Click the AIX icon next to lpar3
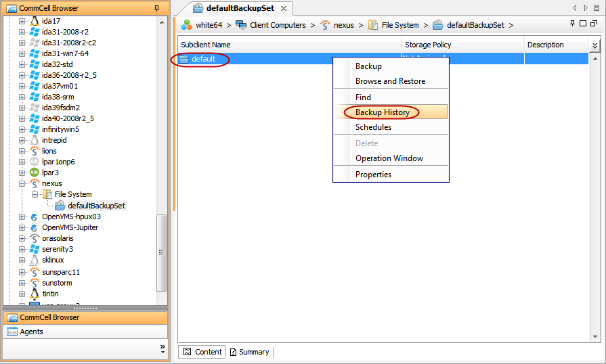 point(35,173)
